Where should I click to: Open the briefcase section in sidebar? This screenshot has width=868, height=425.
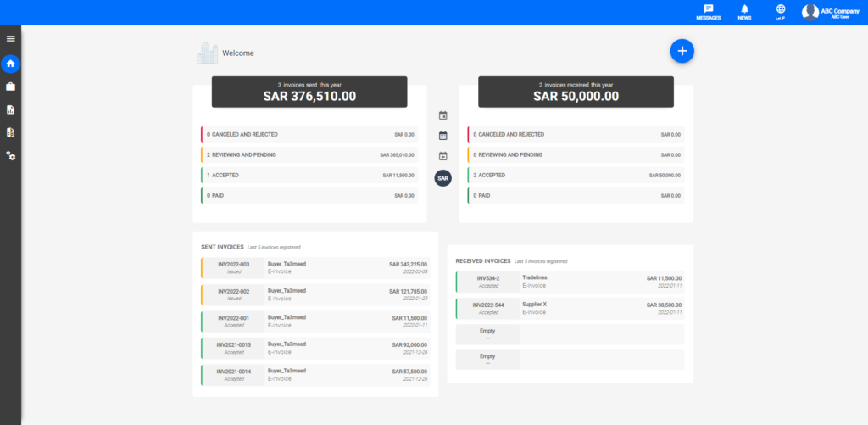10,87
